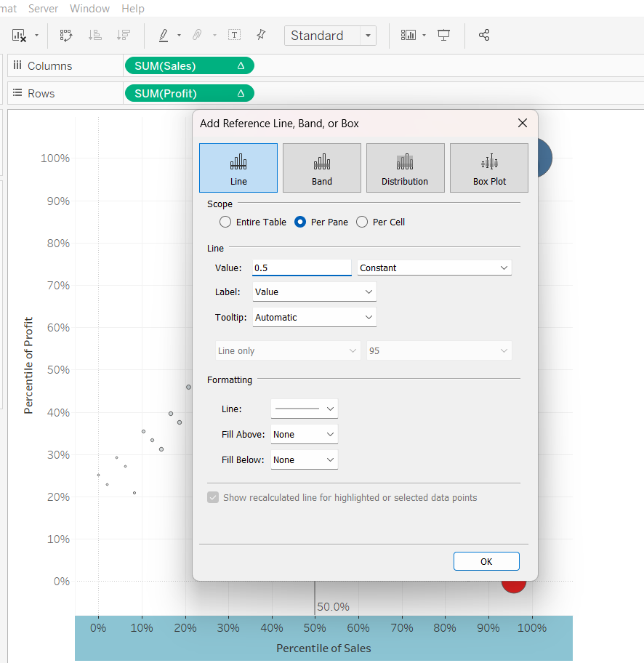The image size is (644, 663).
Task: Select the Distribution reference type
Action: (x=405, y=168)
